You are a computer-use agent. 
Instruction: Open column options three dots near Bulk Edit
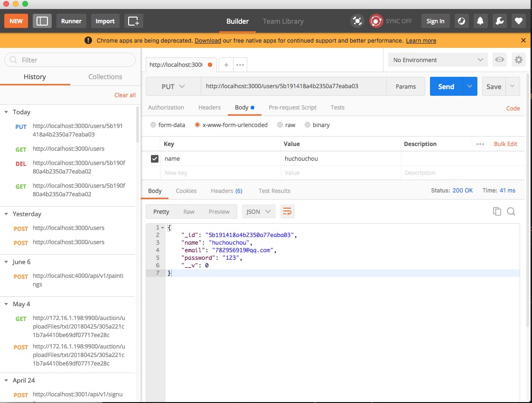pyautogui.click(x=480, y=144)
